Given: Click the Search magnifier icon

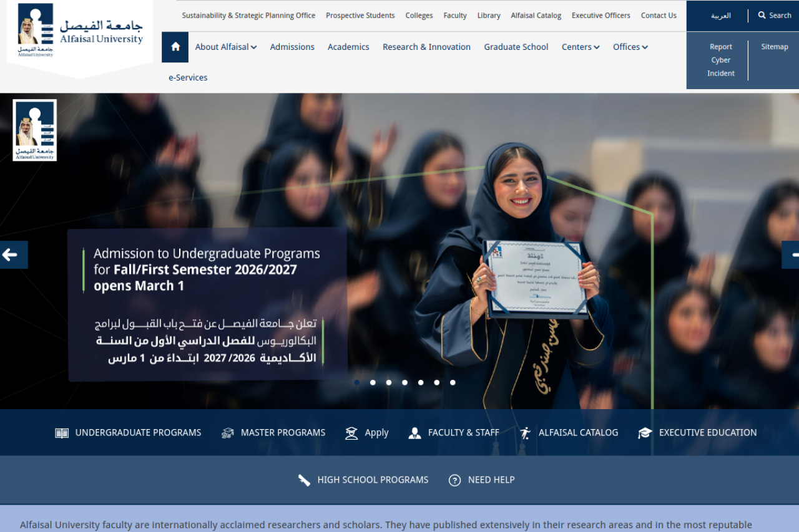Looking at the screenshot, I should coord(762,15).
